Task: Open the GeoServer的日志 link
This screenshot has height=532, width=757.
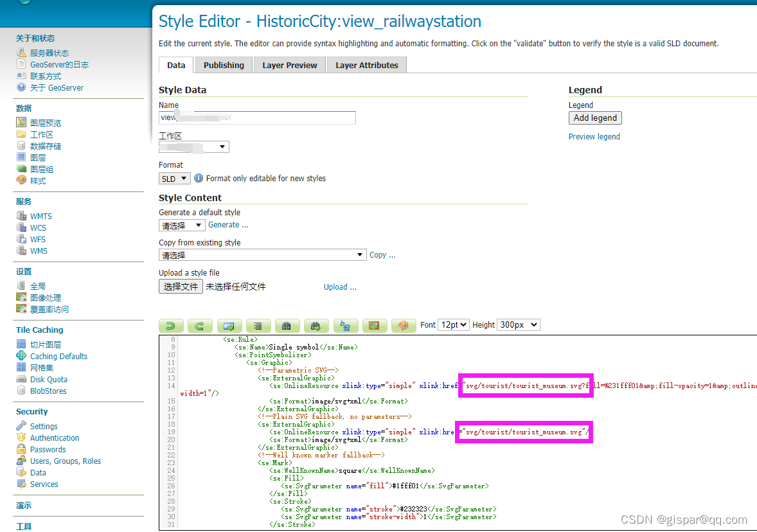Action: [59, 65]
